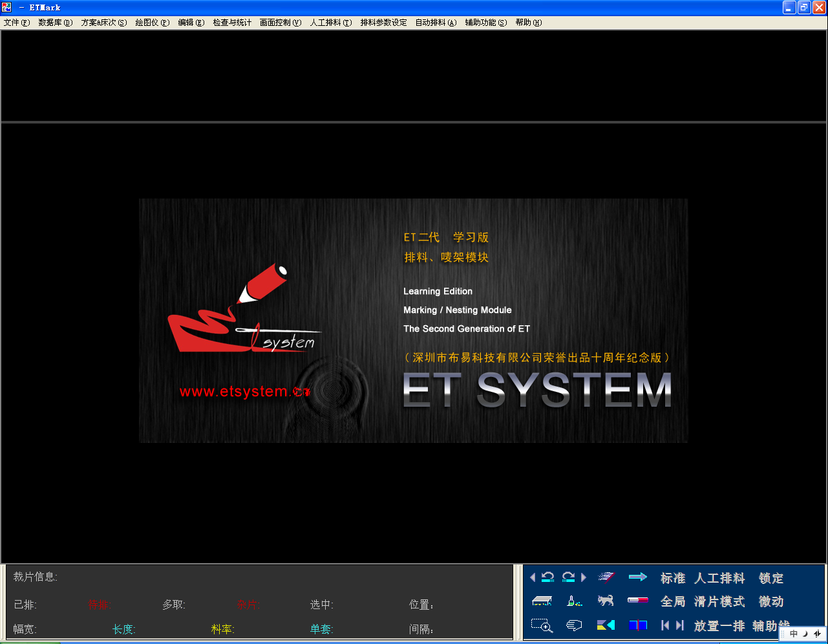Image resolution: width=828 pixels, height=644 pixels.
Task: Click the 位置 status label
Action: coord(421,605)
